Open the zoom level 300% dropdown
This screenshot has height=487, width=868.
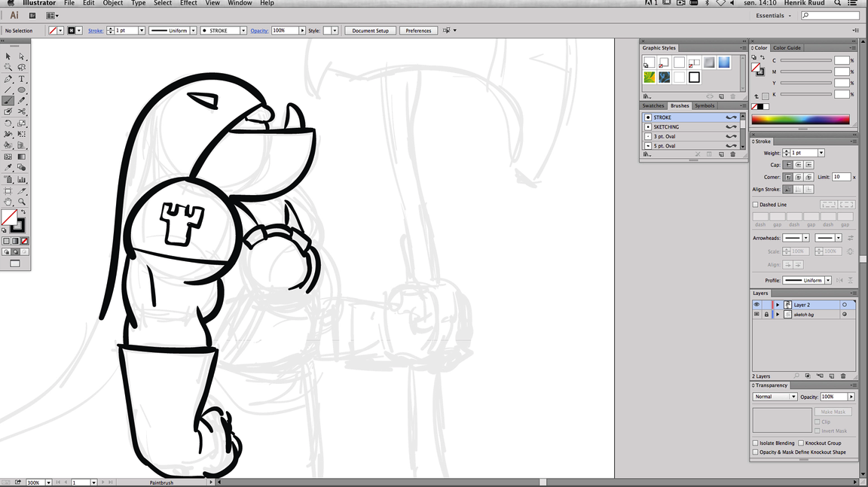tap(48, 482)
